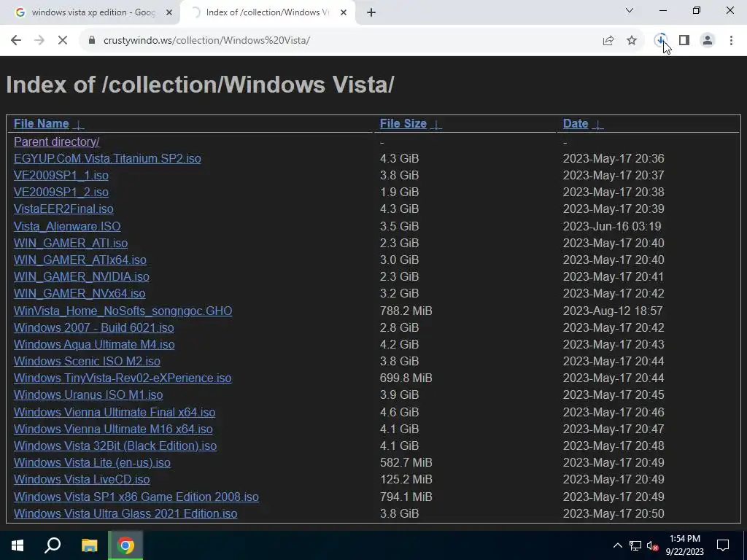Image resolution: width=747 pixels, height=560 pixels.
Task: Open the VE2009SP1_2.iso link
Action: 61,192
